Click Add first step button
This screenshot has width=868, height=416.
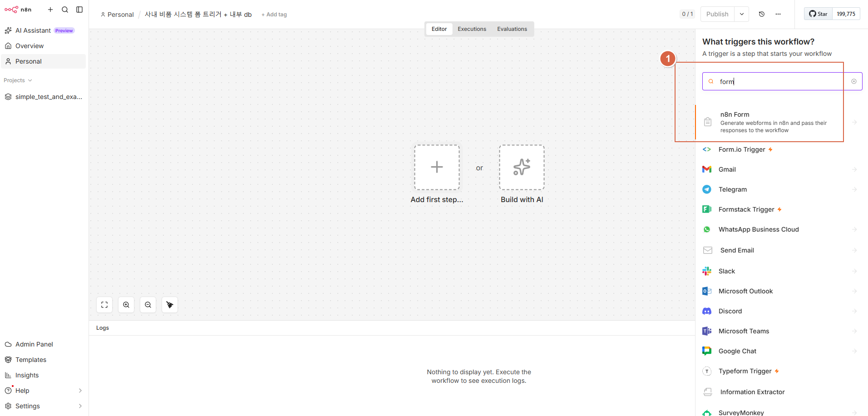coord(437,167)
